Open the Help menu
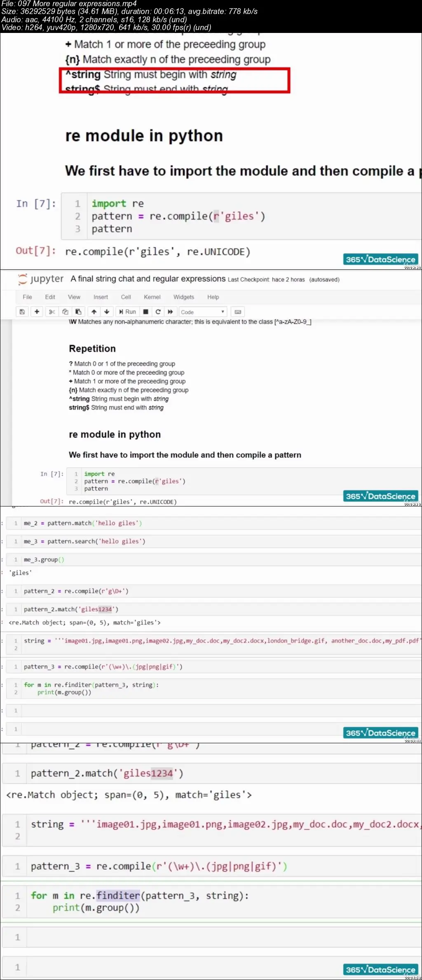 (213, 297)
